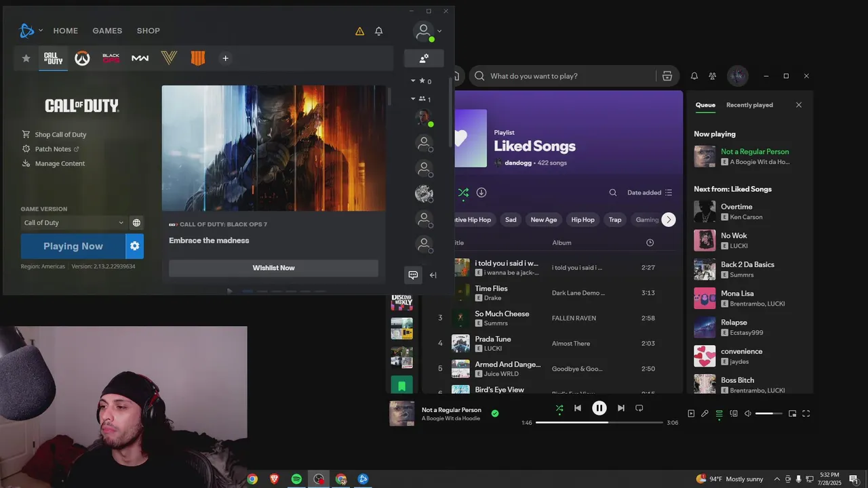The image size is (868, 488).
Task: Download the Liked Songs playlist
Action: [x=481, y=192]
